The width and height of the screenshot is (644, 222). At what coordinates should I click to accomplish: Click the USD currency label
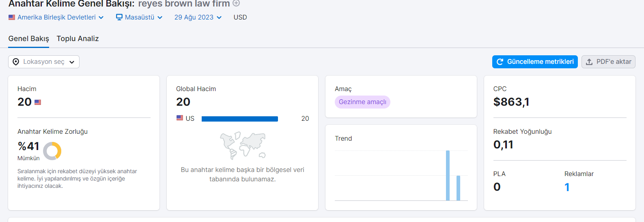240,17
